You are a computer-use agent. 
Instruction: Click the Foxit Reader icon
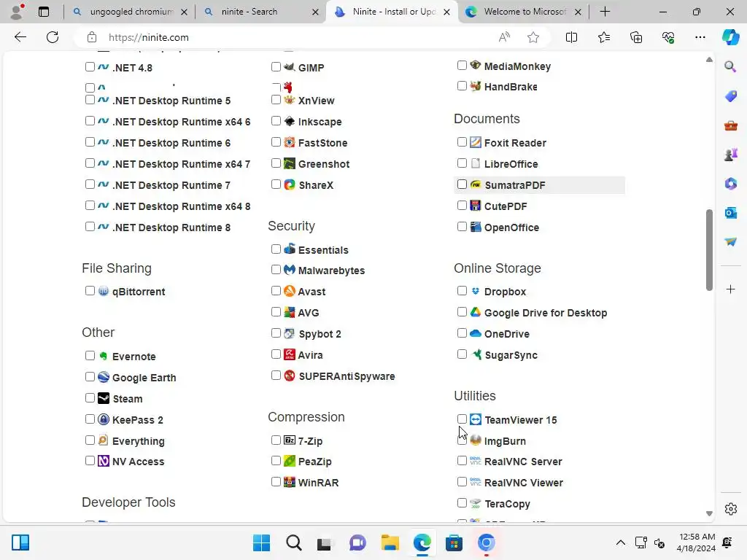(x=475, y=142)
